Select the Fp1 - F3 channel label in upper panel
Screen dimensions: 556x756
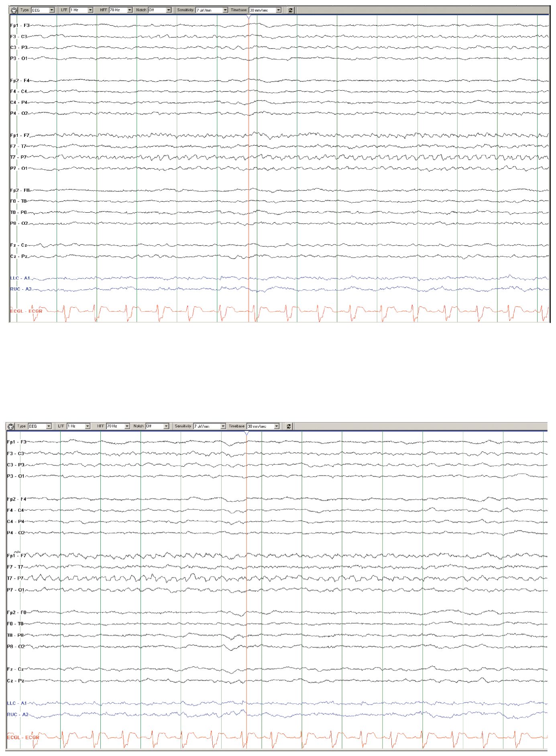point(20,25)
